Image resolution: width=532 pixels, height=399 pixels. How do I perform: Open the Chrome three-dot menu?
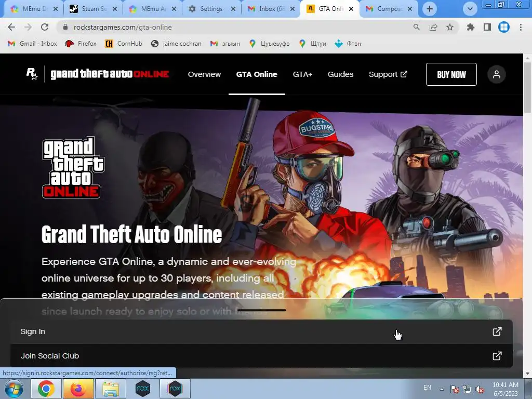(521, 27)
